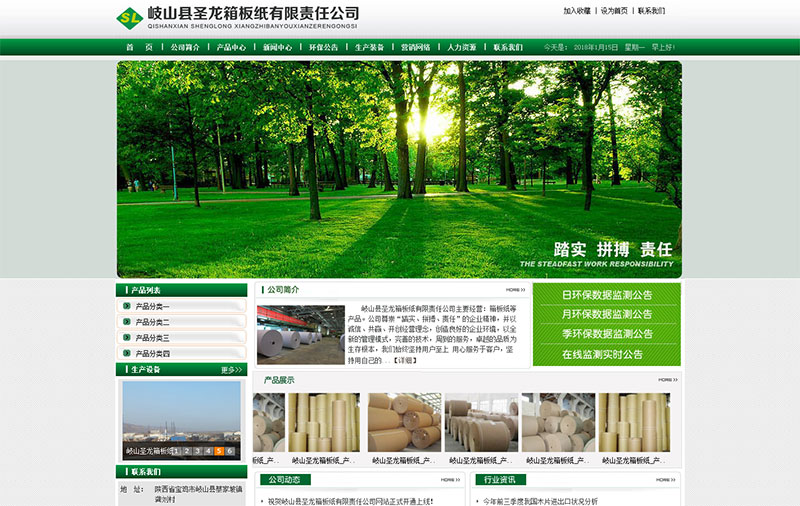The image size is (800, 506).
Task: Switch slideshow to page 4
Action: pyautogui.click(x=208, y=451)
